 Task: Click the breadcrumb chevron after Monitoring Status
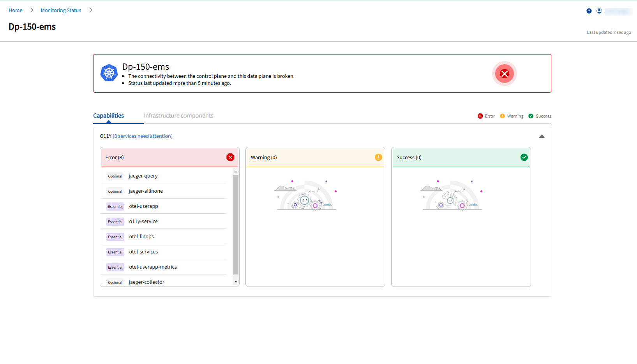pos(91,10)
